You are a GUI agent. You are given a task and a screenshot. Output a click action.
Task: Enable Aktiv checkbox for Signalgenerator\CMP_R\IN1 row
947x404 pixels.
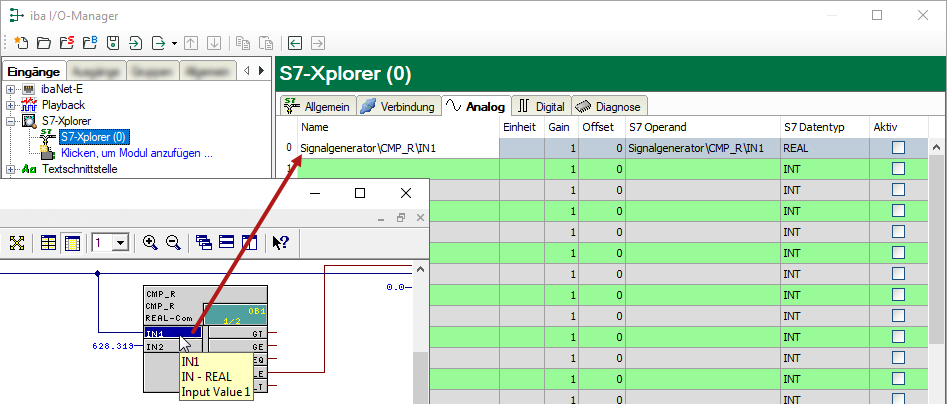click(x=897, y=148)
